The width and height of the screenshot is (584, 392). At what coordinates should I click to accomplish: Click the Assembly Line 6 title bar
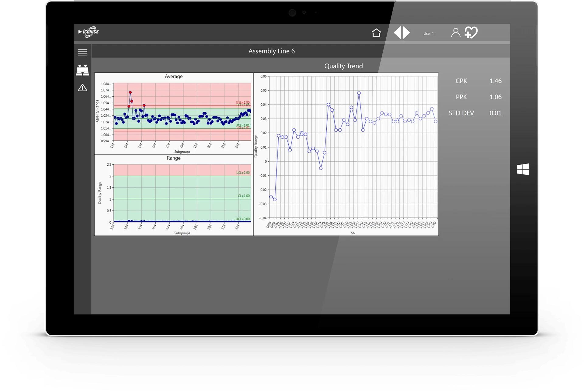tap(271, 51)
